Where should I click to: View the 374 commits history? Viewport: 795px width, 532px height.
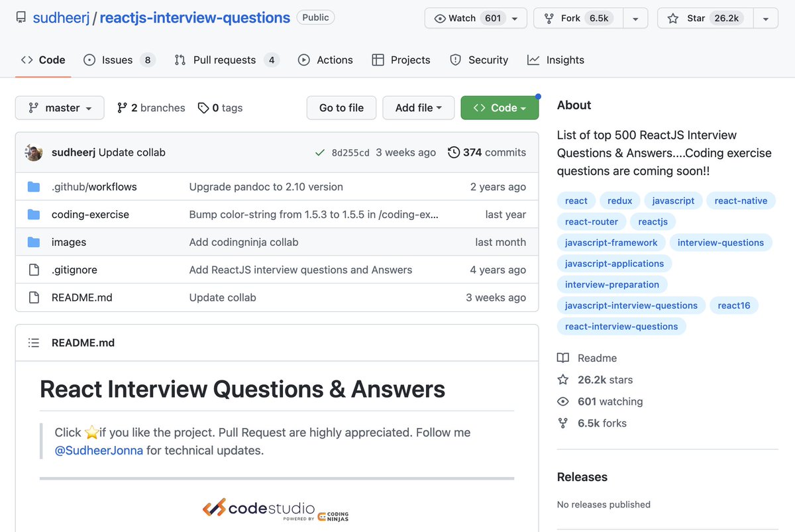coord(487,152)
